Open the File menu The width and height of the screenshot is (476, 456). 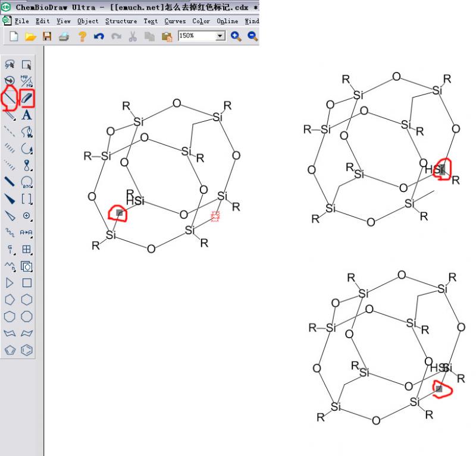click(22, 21)
